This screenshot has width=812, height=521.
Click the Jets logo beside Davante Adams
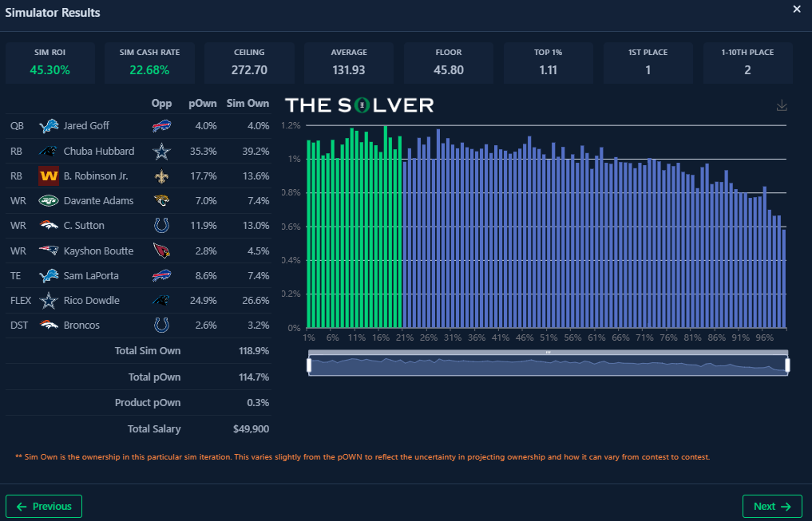[x=49, y=201]
